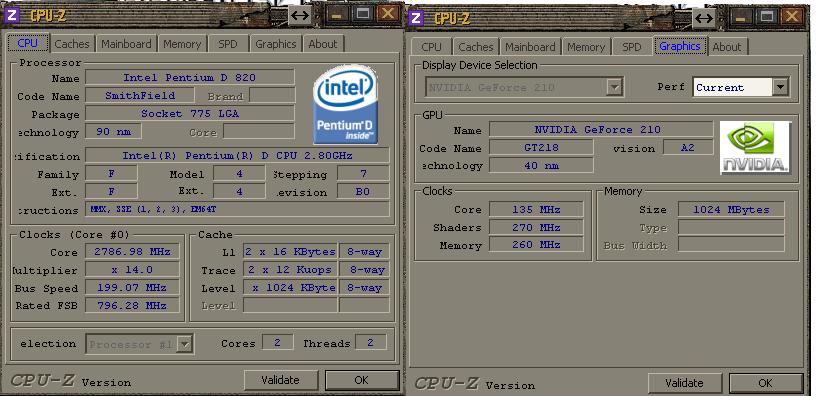Screen dimensions: 816x396
Task: Click the NVIDIA logo image
Action: click(755, 148)
